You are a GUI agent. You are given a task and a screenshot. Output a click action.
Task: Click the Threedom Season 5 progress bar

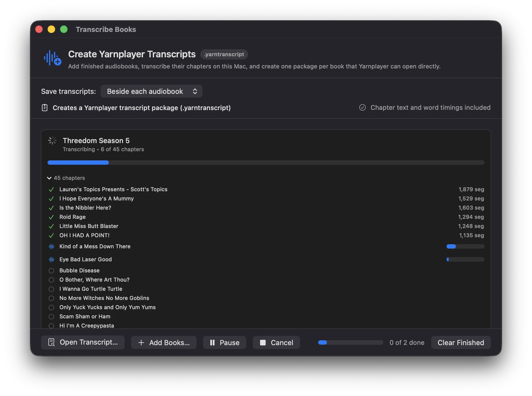pos(266,163)
